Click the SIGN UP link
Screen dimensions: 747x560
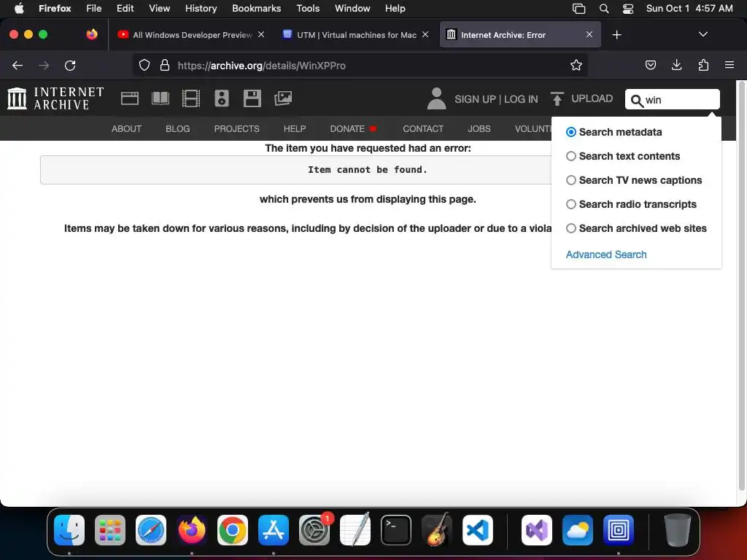(x=475, y=99)
